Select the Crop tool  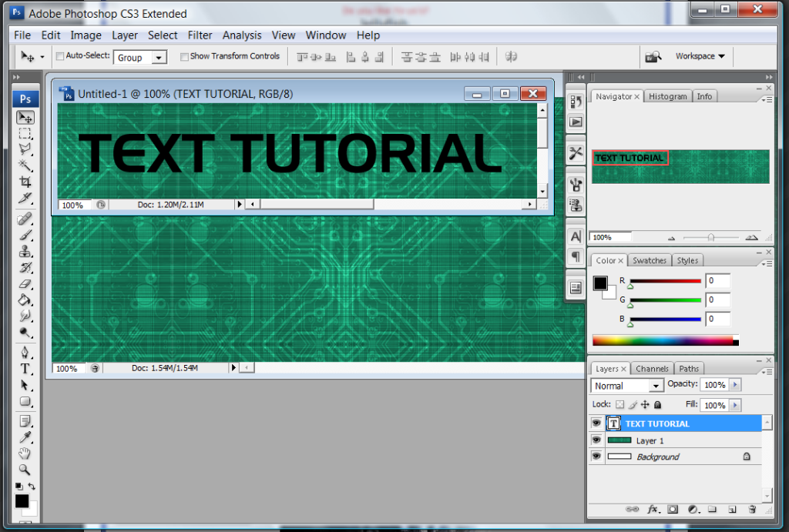(x=25, y=182)
